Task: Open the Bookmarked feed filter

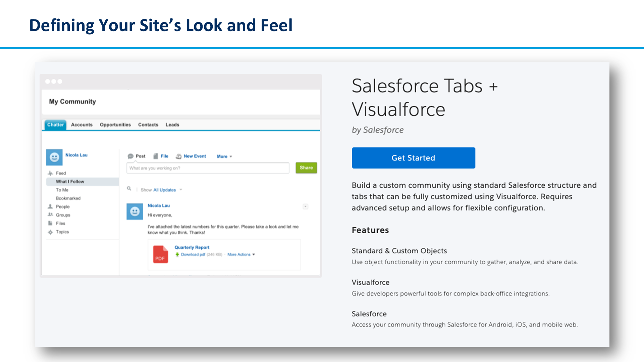Action: 68,198
